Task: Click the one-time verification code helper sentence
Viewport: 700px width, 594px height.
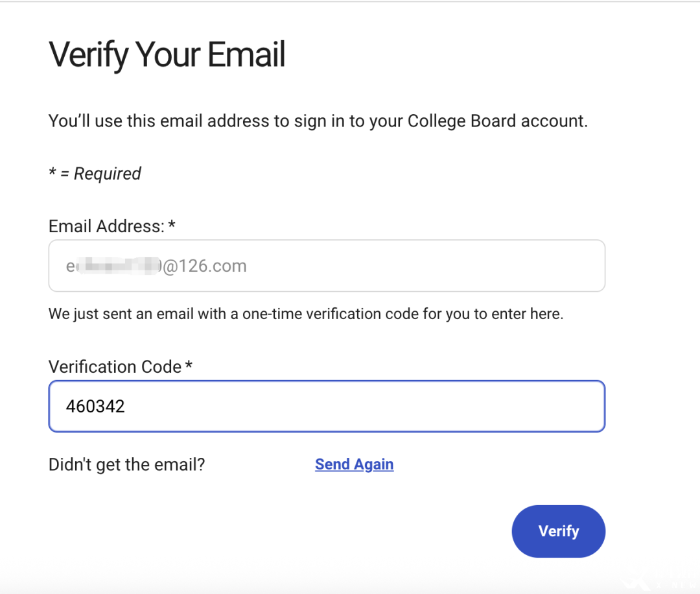Action: [x=306, y=315]
